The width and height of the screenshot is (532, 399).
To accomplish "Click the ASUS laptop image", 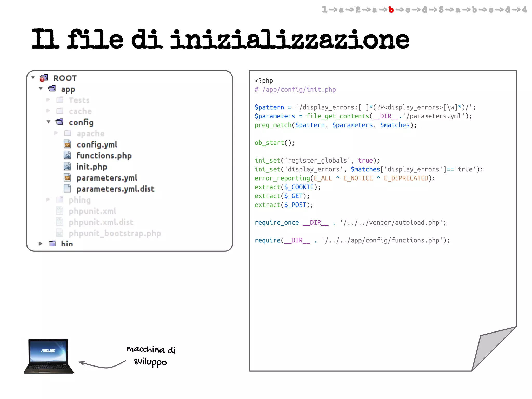I will coord(49,356).
